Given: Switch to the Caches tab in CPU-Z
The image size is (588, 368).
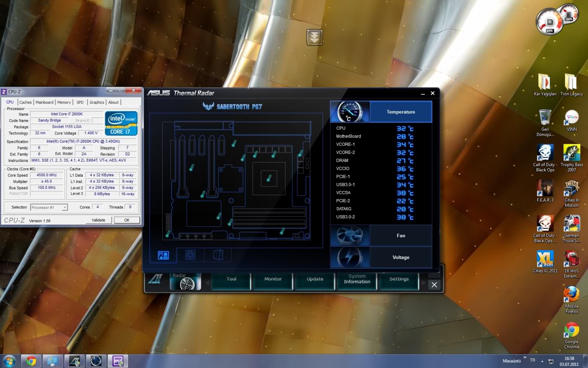Looking at the screenshot, I should (x=25, y=102).
